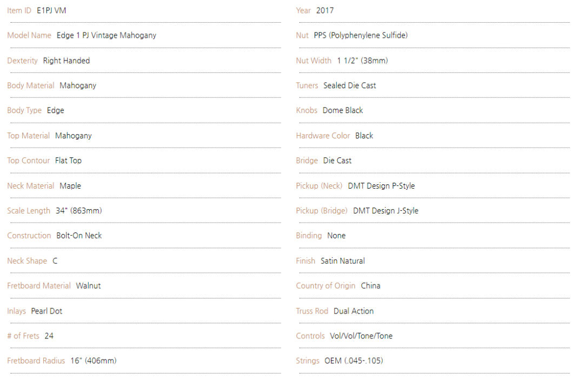Select the Body Type value 'Edge'
The height and width of the screenshot is (392, 584).
coord(56,110)
